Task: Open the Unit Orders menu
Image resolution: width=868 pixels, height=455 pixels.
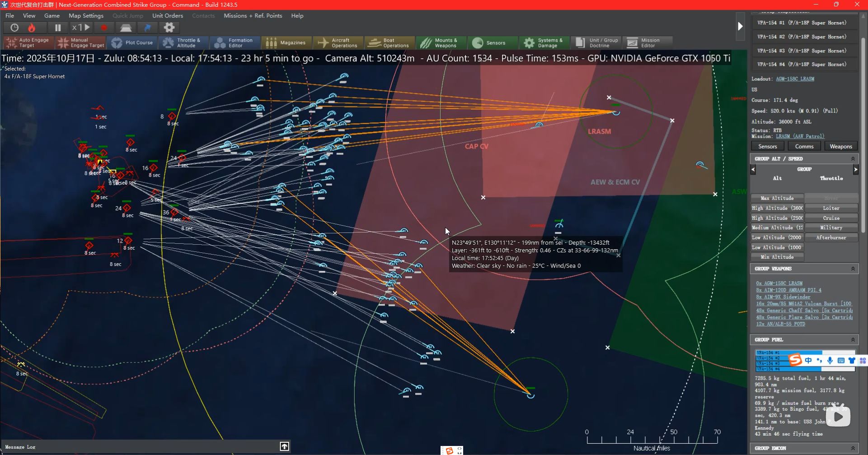Action: (x=168, y=15)
